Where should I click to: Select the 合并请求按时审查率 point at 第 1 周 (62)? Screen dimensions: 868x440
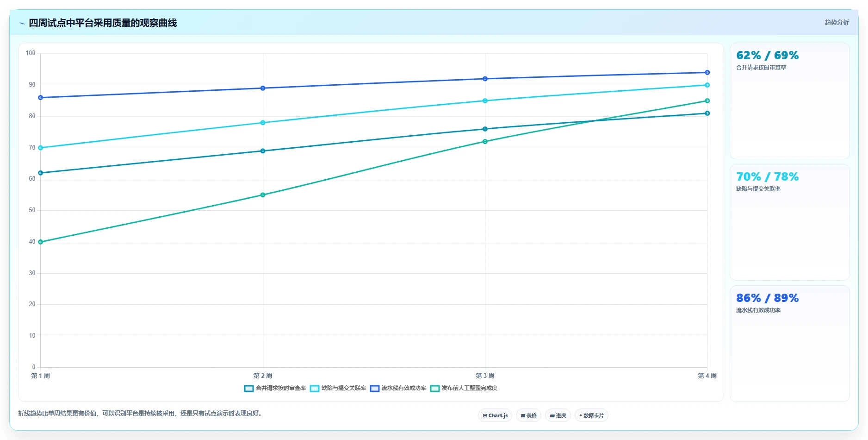click(x=41, y=173)
